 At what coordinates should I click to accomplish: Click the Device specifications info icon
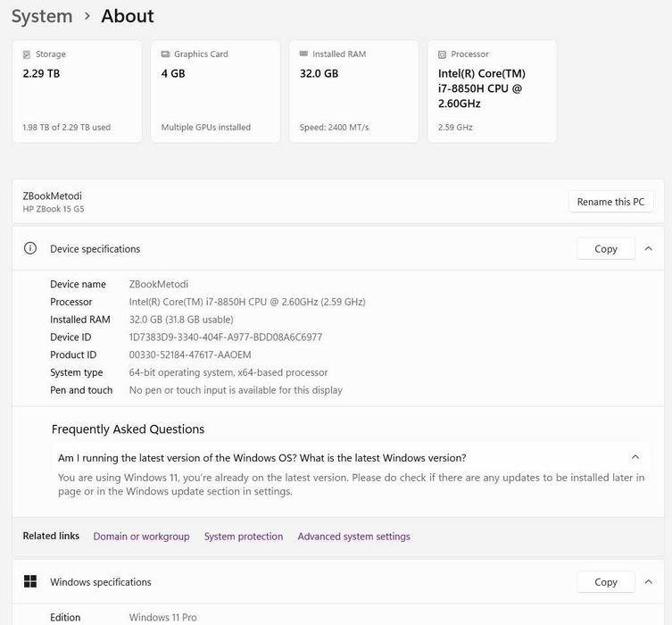[30, 249]
